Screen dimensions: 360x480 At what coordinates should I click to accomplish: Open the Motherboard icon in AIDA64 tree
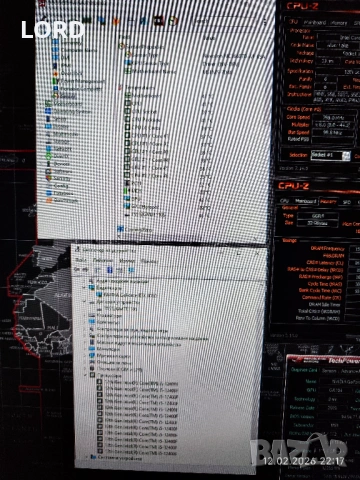click(48, 104)
